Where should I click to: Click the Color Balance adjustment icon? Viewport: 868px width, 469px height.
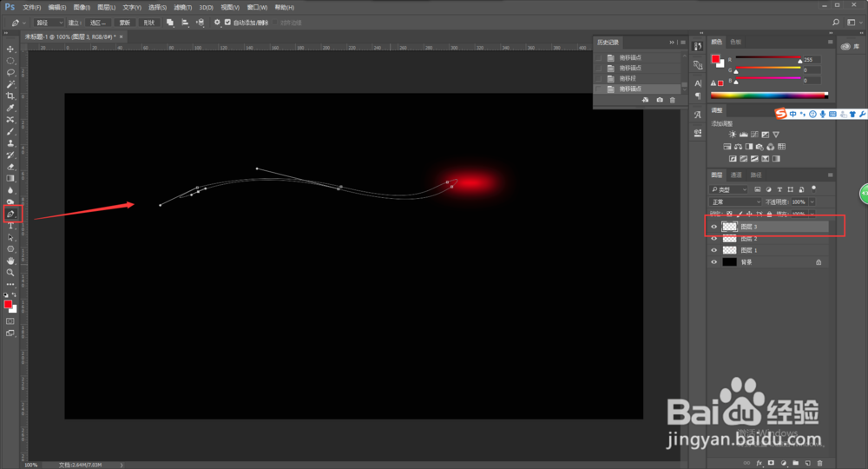(x=738, y=147)
